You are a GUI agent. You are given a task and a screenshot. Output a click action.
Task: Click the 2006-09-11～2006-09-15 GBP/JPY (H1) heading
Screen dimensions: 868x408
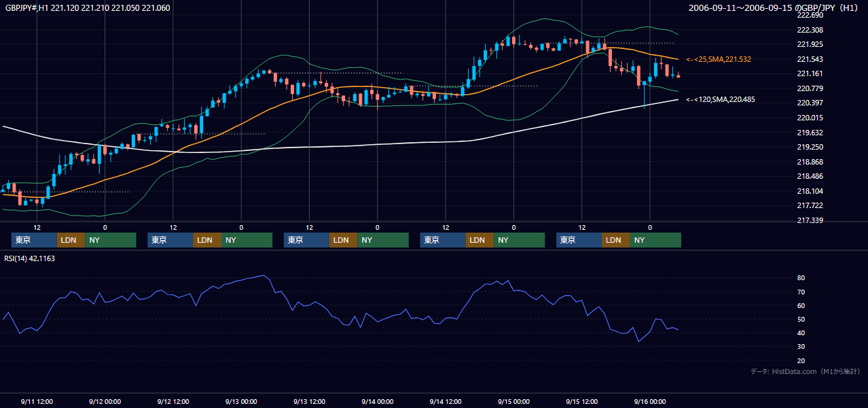[774, 8]
